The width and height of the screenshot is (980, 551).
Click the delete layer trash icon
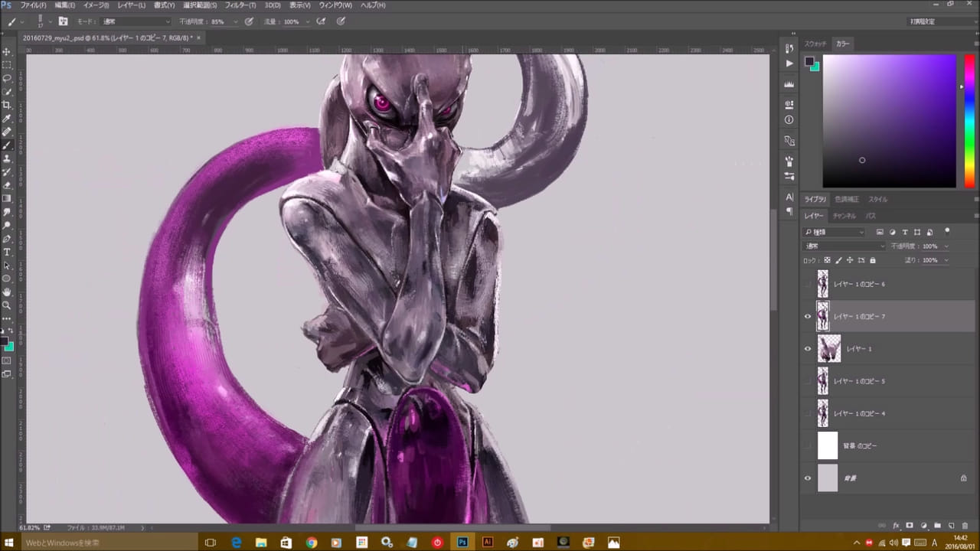965,526
